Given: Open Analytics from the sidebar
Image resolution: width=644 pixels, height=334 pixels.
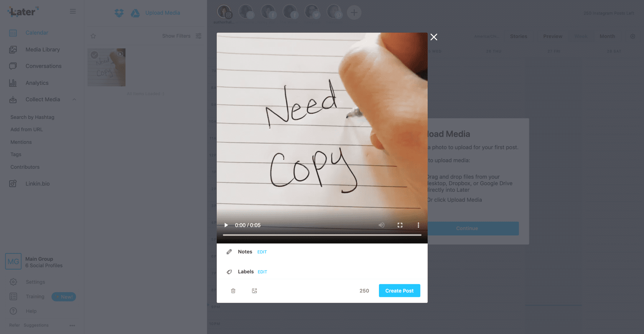Looking at the screenshot, I should point(37,83).
